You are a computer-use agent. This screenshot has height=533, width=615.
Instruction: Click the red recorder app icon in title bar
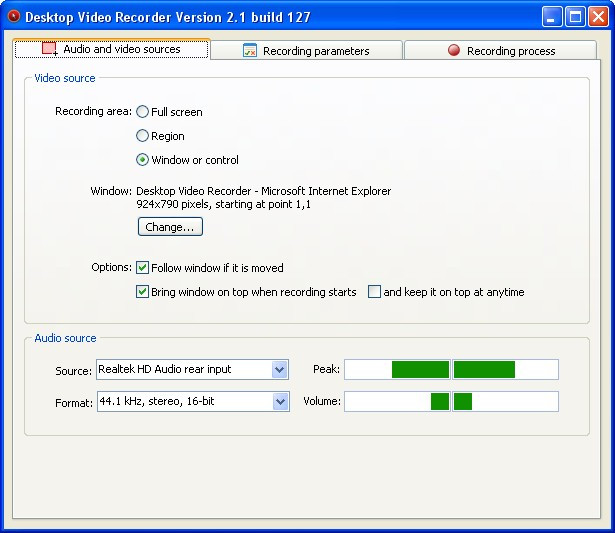pyautogui.click(x=14, y=16)
